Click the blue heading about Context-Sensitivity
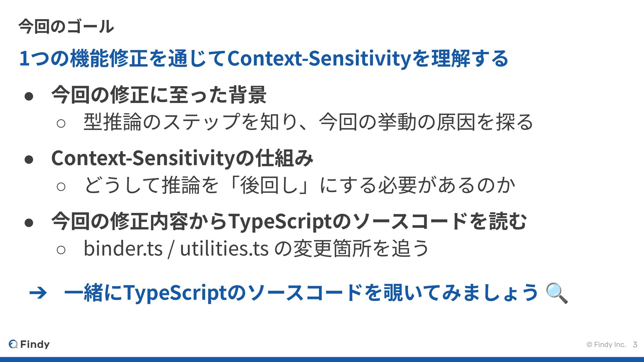This screenshot has width=644, height=362. click(x=264, y=58)
